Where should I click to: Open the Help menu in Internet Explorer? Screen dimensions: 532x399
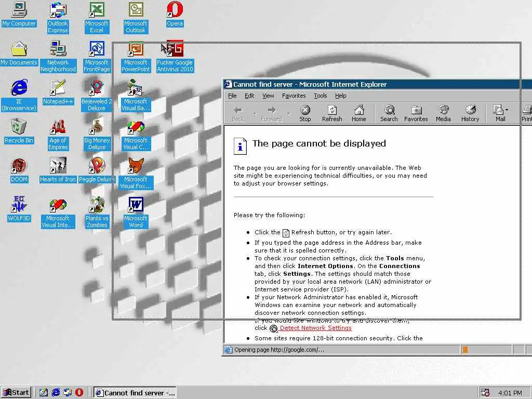[x=341, y=96]
